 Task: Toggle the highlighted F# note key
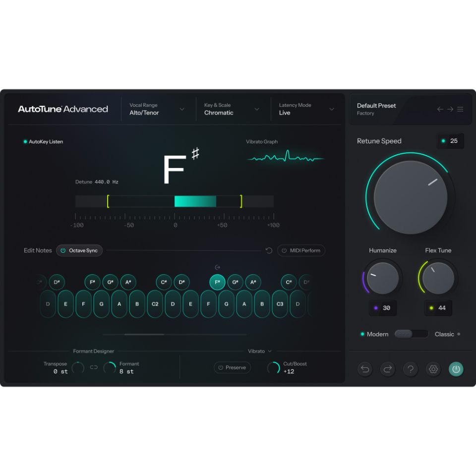[217, 282]
